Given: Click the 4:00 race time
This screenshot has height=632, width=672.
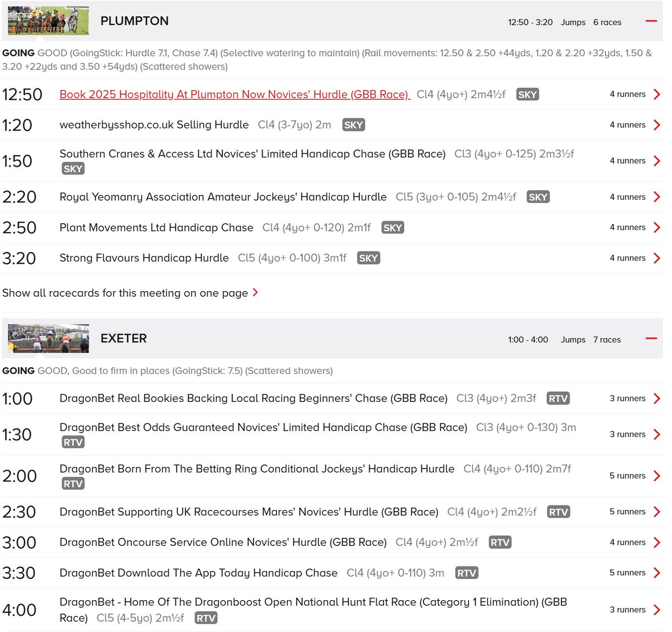Looking at the screenshot, I should point(20,610).
